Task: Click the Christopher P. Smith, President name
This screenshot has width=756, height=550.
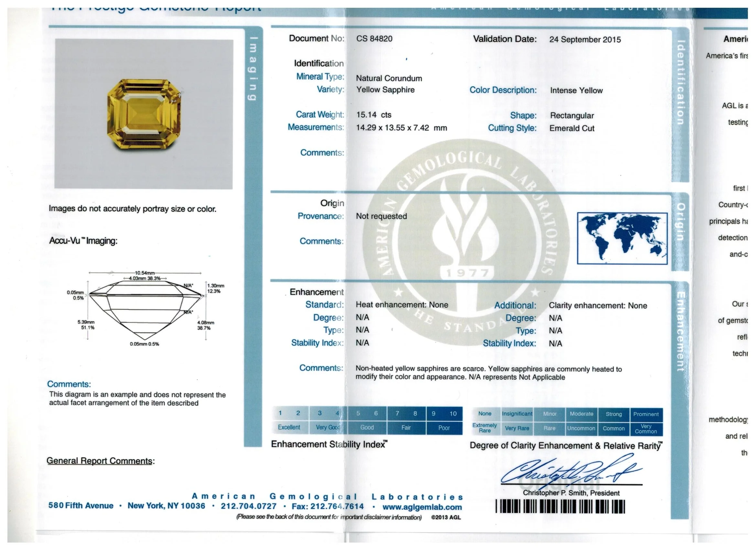Action: pyautogui.click(x=571, y=493)
